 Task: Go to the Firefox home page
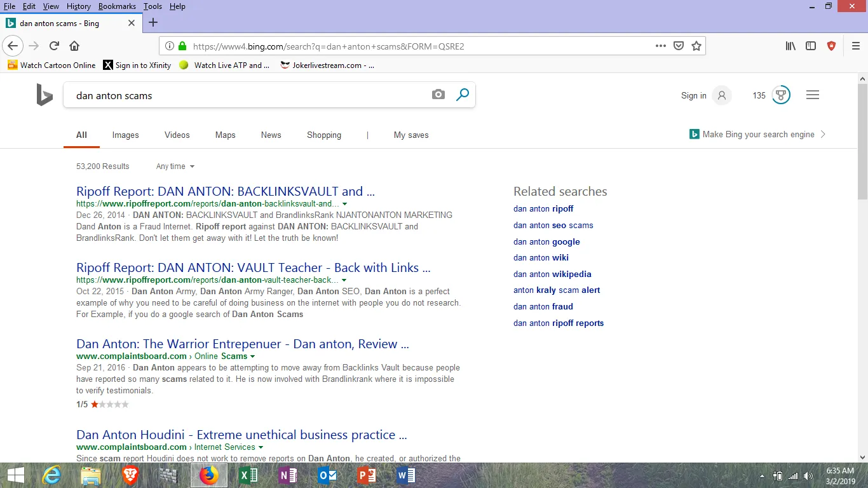coord(74,46)
